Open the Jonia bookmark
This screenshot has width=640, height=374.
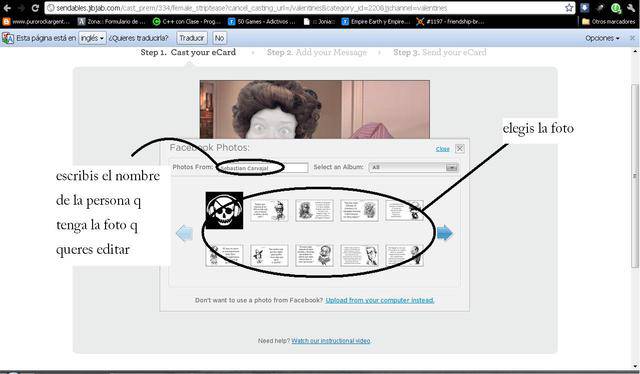pos(319,22)
